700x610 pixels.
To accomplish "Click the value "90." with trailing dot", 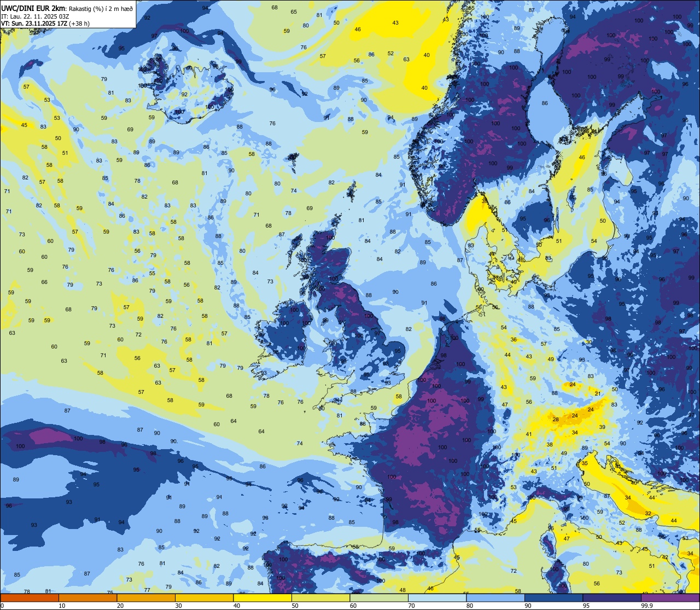I will pos(174,441).
